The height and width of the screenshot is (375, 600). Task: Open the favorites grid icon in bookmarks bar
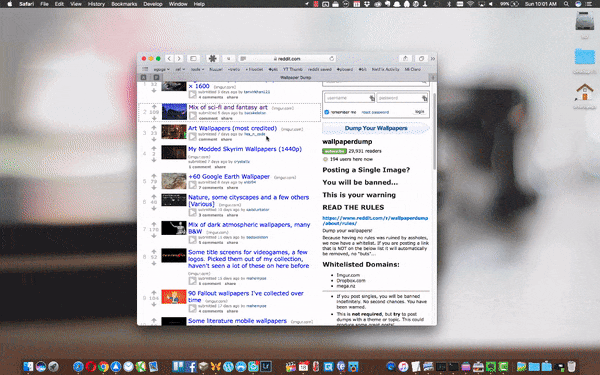[145, 69]
